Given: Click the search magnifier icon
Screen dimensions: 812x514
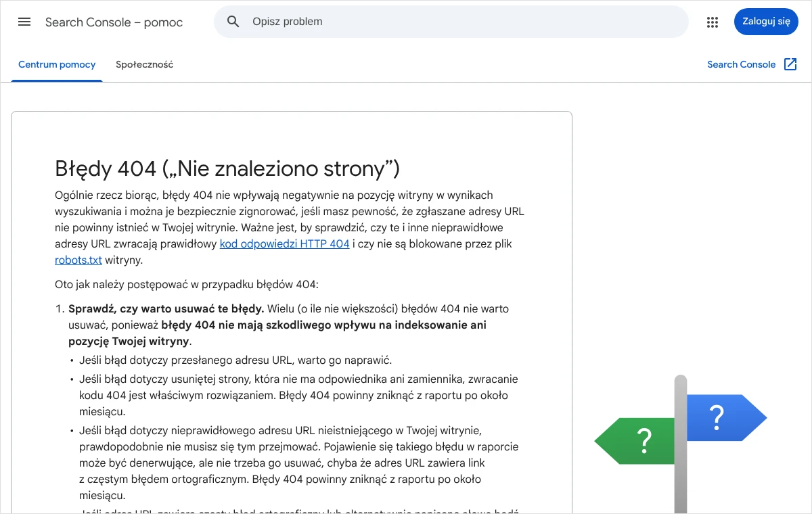Looking at the screenshot, I should pos(233,22).
